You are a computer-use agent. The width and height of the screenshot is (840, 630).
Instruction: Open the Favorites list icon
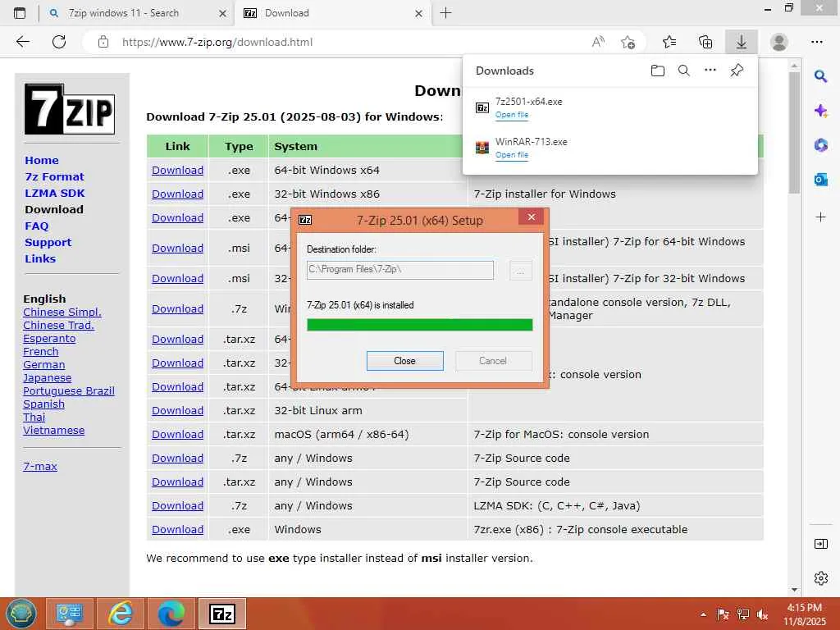pyautogui.click(x=669, y=42)
